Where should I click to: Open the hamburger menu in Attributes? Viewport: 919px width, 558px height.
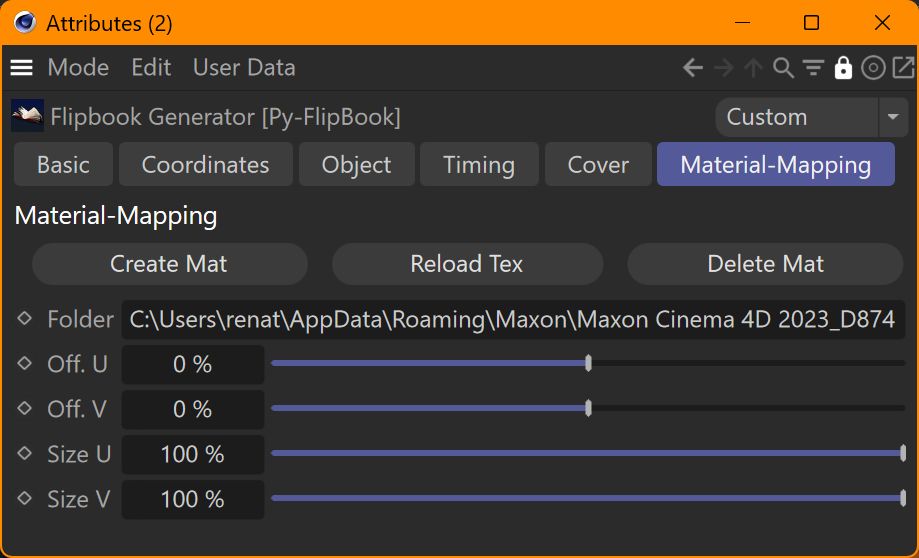[x=22, y=67]
